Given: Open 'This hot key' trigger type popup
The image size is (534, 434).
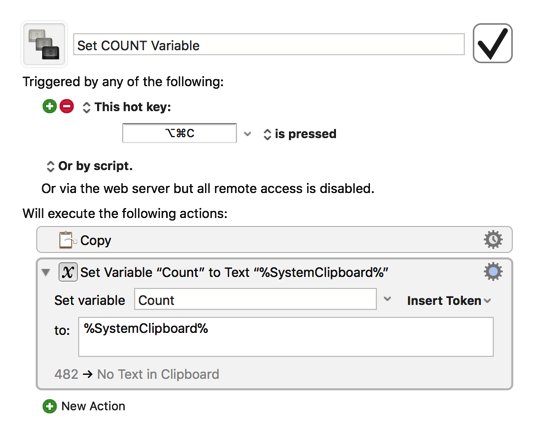Looking at the screenshot, I should click(x=127, y=107).
